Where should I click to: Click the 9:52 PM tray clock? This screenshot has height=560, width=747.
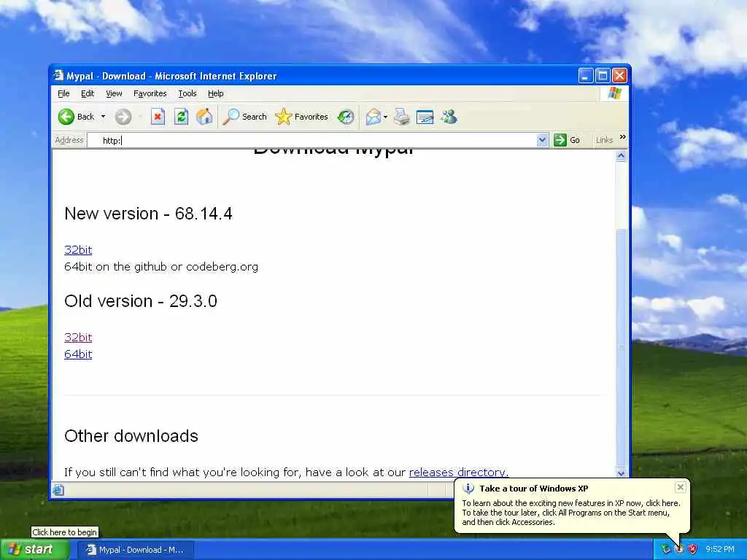[x=720, y=550]
